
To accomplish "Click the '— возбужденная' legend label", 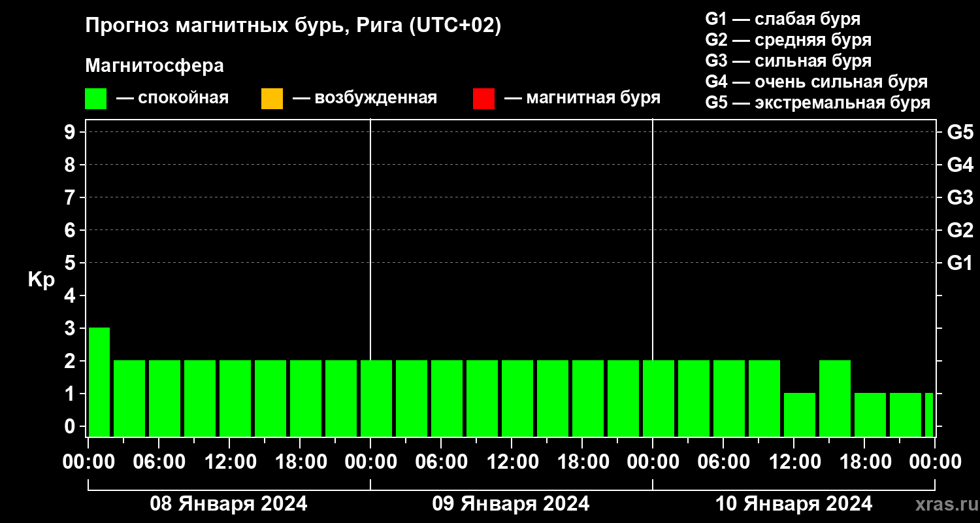I will 365,98.
